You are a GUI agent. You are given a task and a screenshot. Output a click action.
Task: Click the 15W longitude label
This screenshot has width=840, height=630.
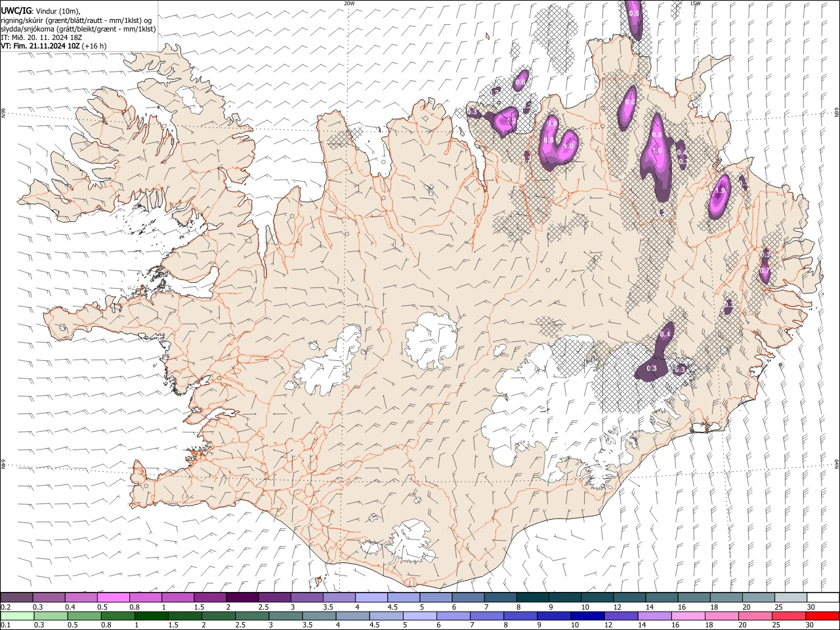pyautogui.click(x=696, y=3)
